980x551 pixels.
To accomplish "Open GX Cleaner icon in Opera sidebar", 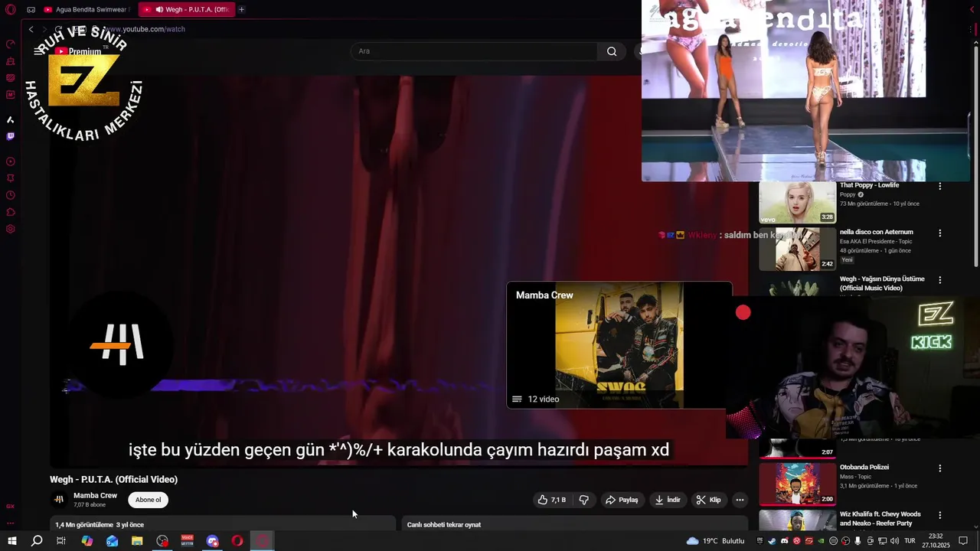I will pos(11,61).
